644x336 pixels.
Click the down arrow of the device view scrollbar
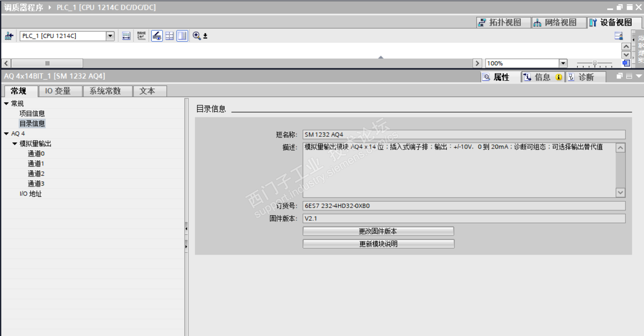tap(626, 54)
